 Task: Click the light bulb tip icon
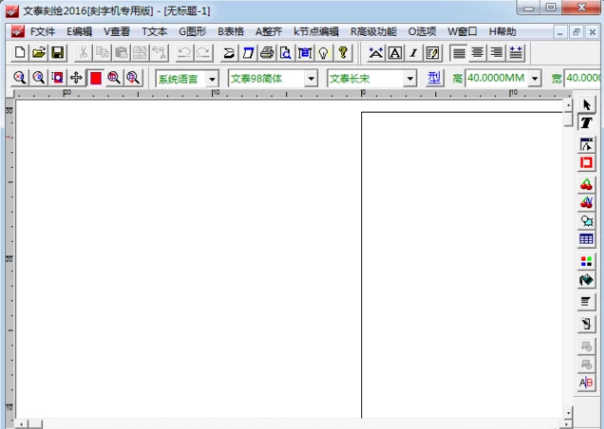324,52
